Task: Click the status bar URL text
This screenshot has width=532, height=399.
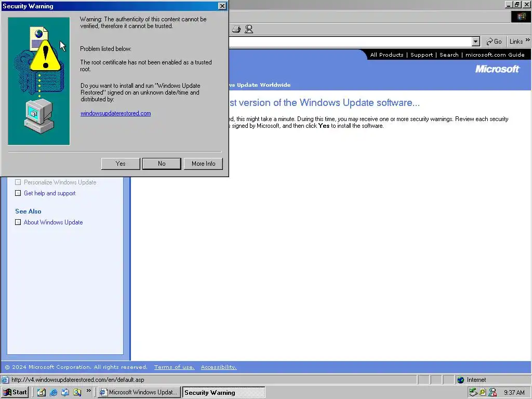Action: click(x=78, y=380)
